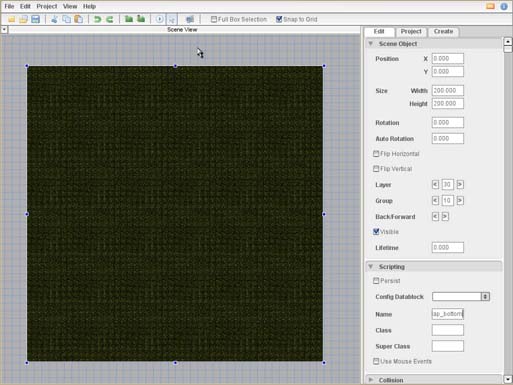This screenshot has width=513, height=385.
Task: Open the Edit menu
Action: (x=25, y=6)
